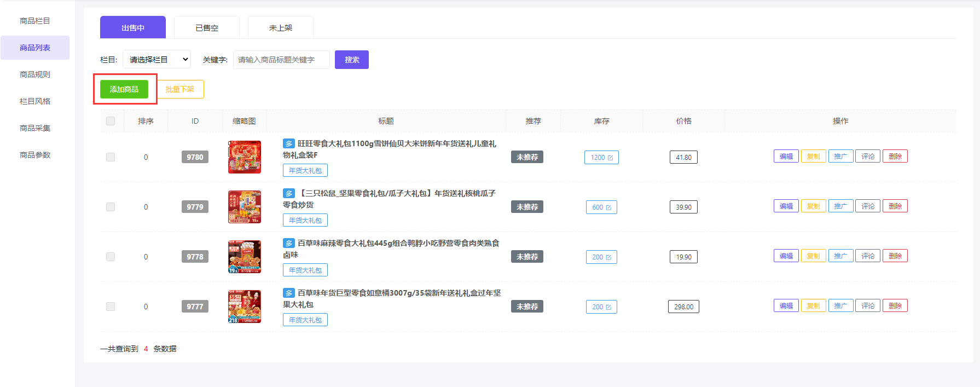Check the box for product 9780 row

coord(111,157)
